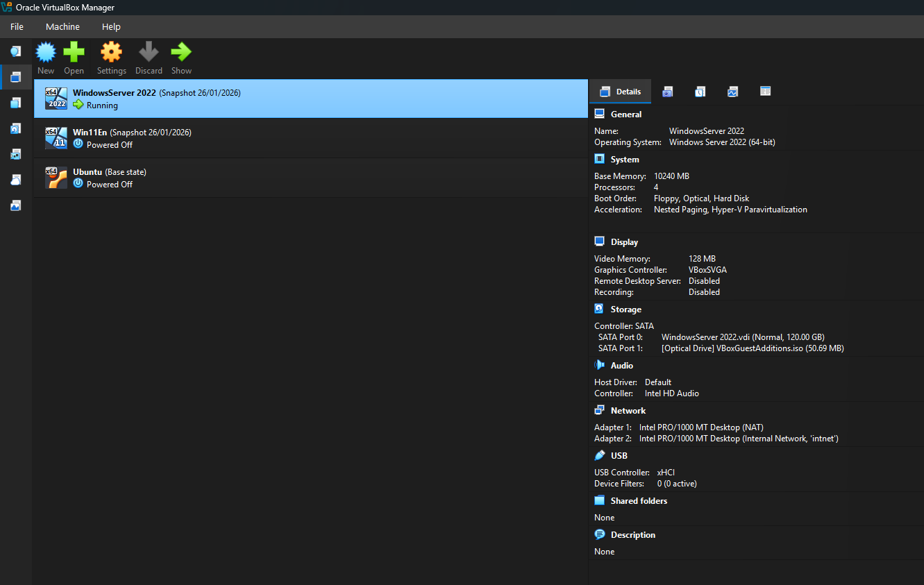
Task: Open the File menu
Action: click(17, 26)
